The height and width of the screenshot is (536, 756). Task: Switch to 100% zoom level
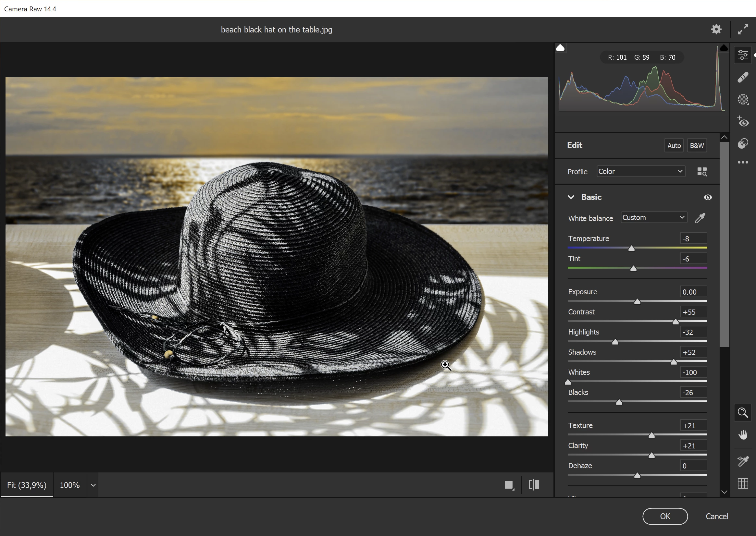click(70, 485)
